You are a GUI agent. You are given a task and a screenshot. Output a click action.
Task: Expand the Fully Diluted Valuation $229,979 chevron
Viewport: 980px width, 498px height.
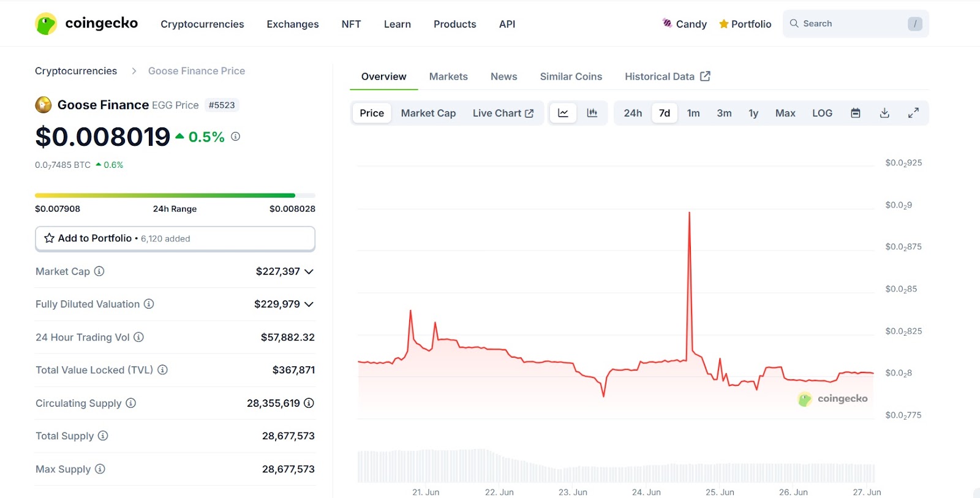[x=309, y=304]
